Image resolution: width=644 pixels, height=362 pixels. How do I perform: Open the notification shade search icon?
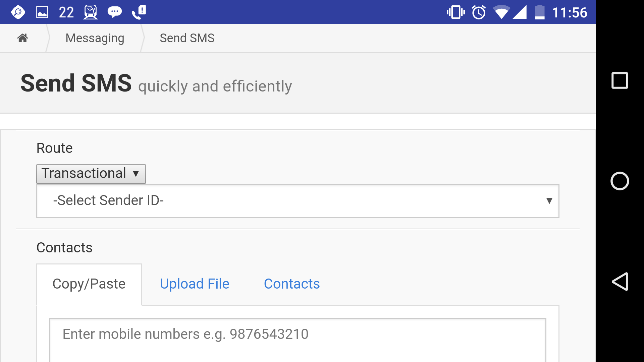tap(18, 12)
